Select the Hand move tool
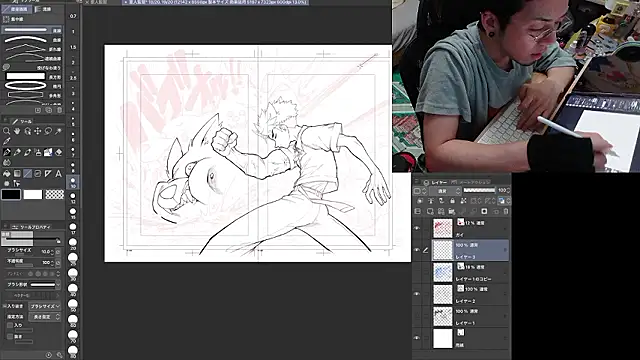Screen dimensions: 640x360 point(17,131)
